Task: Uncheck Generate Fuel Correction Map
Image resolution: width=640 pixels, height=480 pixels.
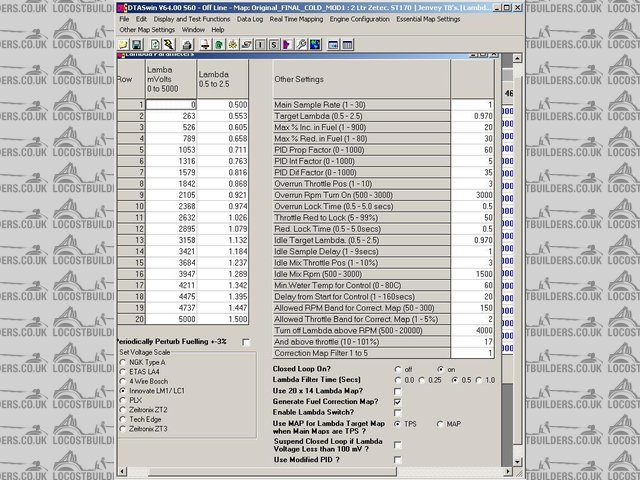Action: click(398, 401)
